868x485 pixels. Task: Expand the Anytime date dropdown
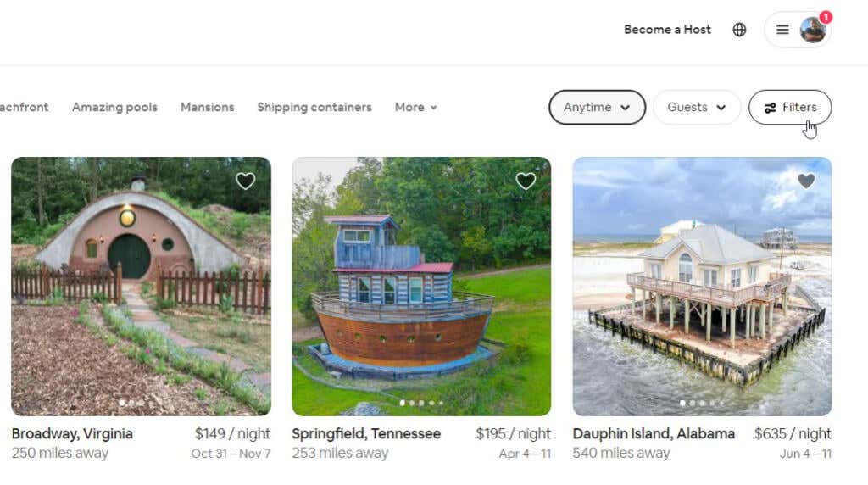[x=597, y=108]
